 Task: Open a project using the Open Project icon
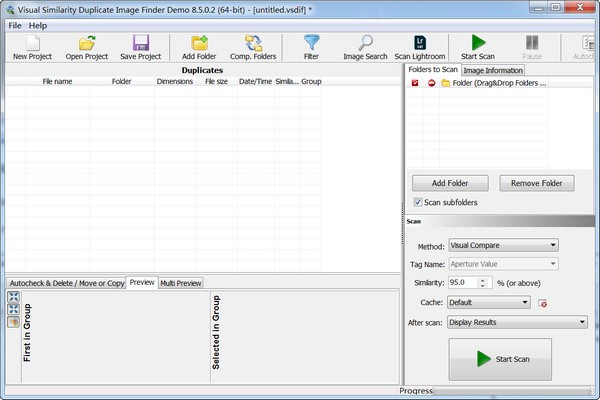[x=87, y=43]
